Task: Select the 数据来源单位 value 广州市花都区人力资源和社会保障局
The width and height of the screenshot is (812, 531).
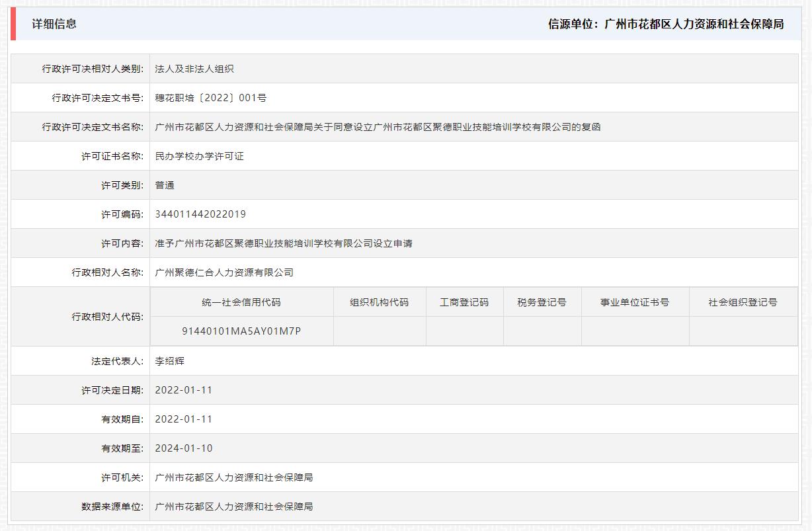Action: (x=234, y=507)
